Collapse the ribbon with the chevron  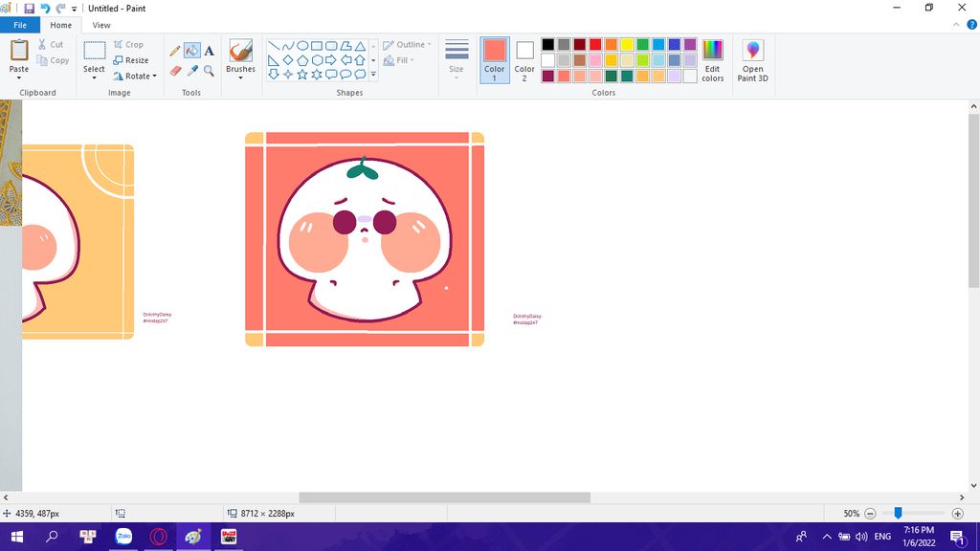coord(956,25)
